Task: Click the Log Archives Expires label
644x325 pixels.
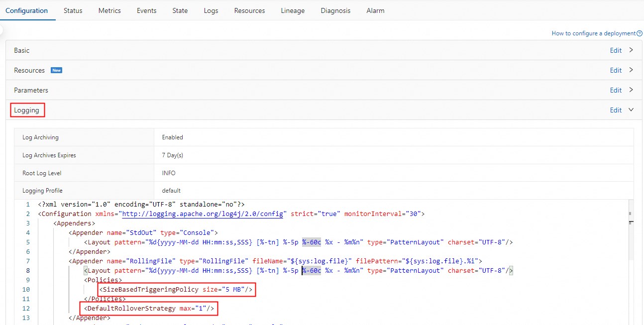Action: [49, 155]
